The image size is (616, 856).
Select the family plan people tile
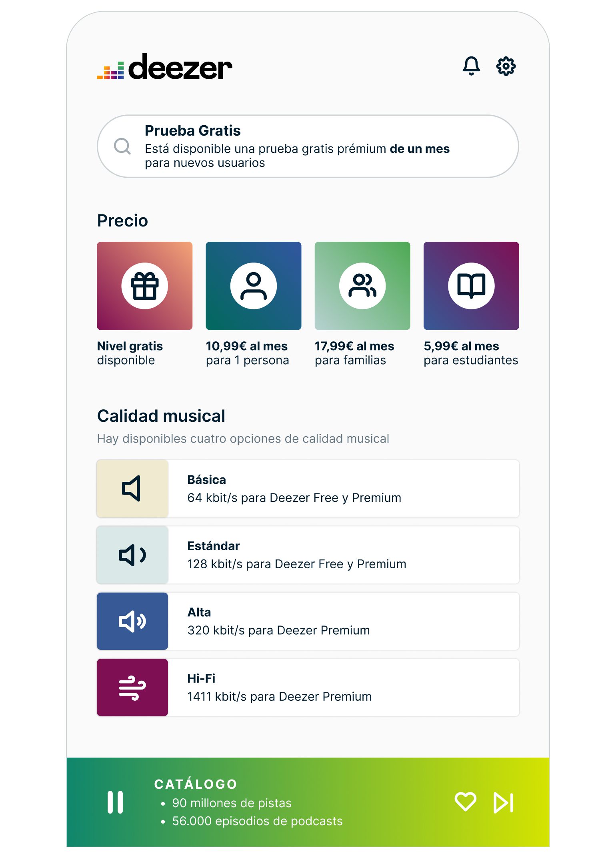click(362, 286)
